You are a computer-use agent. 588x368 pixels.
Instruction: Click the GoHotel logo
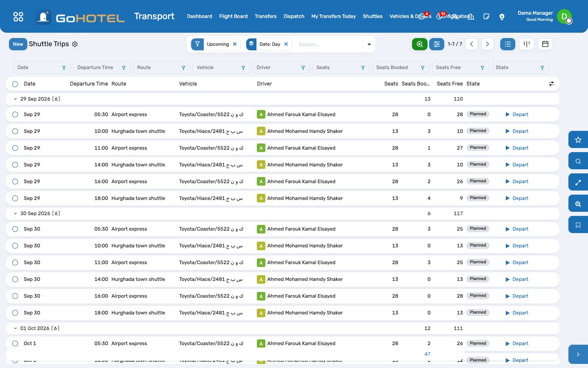click(x=80, y=17)
